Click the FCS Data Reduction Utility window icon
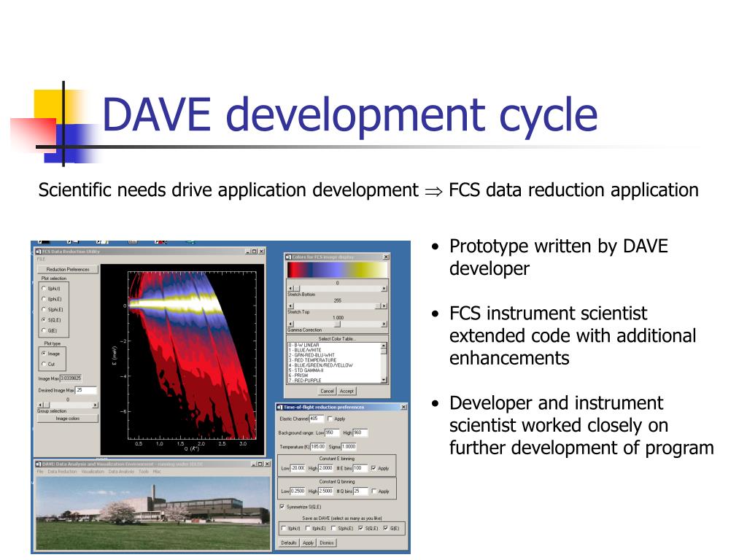Image resolution: width=747 pixels, height=560 pixels. click(x=38, y=252)
